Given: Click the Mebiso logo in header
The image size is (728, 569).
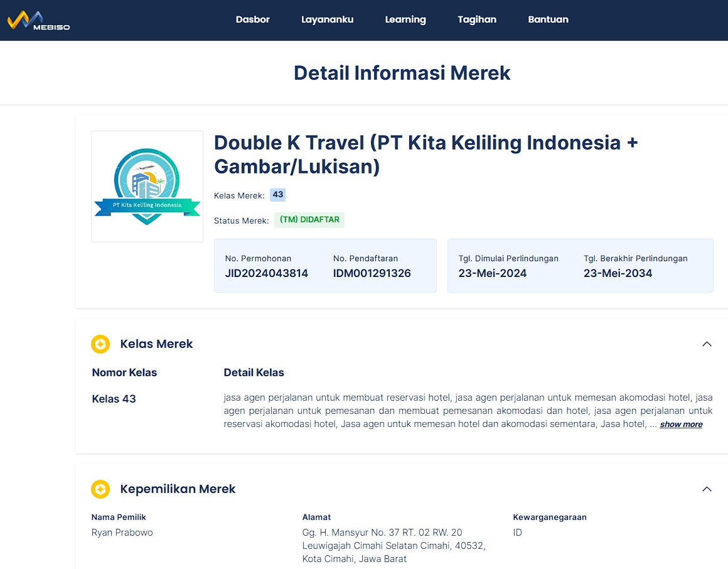Looking at the screenshot, I should pyautogui.click(x=38, y=21).
